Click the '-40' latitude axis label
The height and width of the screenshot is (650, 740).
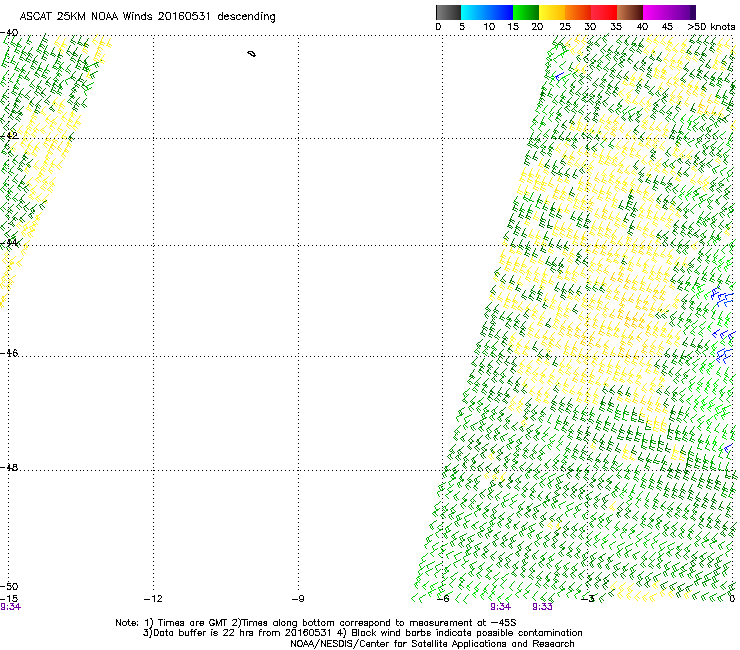[9, 33]
